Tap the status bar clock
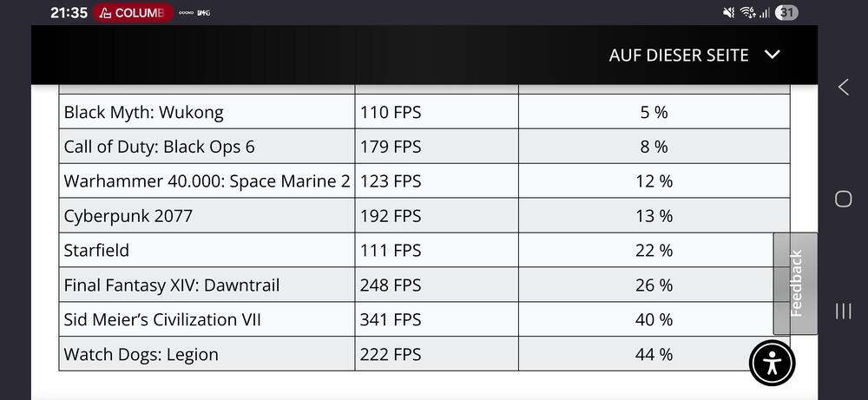868x400 pixels. tap(69, 13)
